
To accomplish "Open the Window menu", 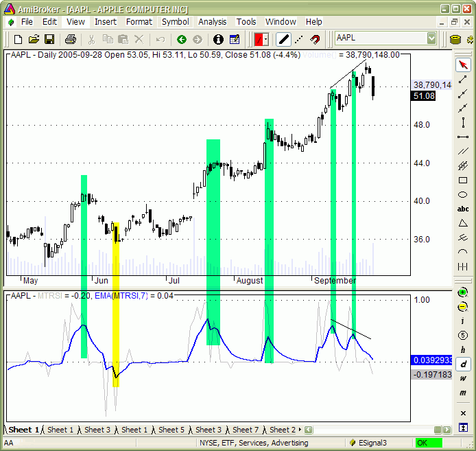I will (x=281, y=22).
